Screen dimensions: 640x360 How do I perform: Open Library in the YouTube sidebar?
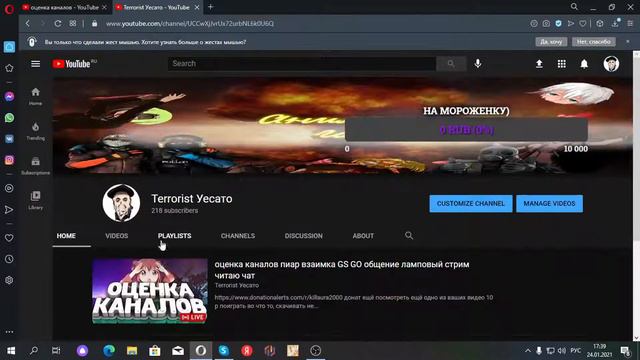[x=36, y=200]
